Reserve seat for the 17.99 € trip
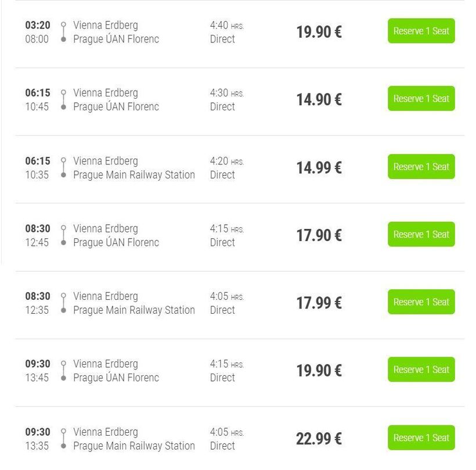 point(421,302)
